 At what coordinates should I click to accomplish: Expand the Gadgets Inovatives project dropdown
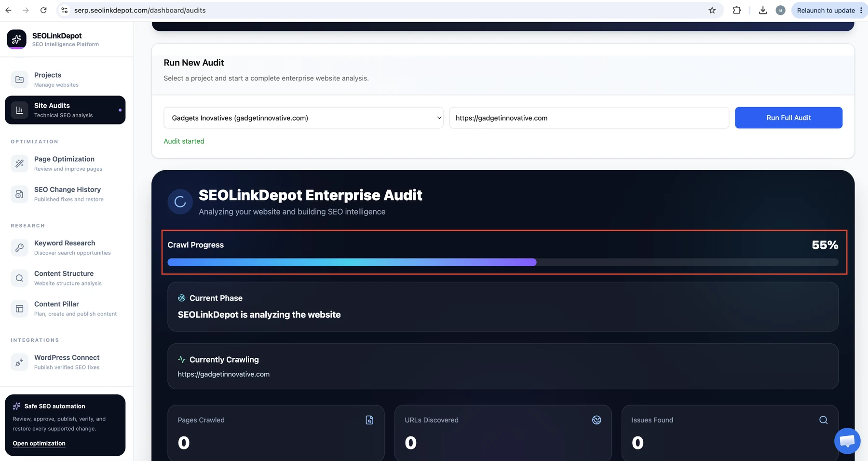pyautogui.click(x=303, y=118)
